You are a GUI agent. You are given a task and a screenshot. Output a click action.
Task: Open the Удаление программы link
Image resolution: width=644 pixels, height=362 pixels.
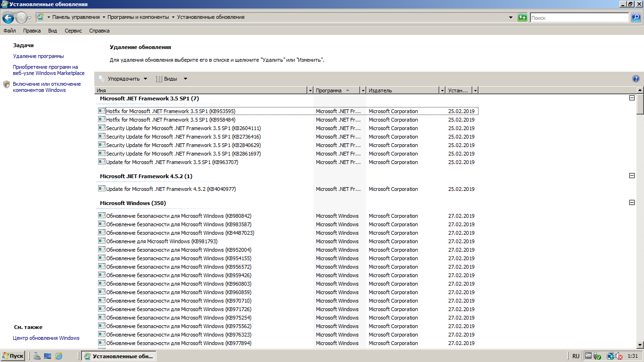pyautogui.click(x=38, y=56)
